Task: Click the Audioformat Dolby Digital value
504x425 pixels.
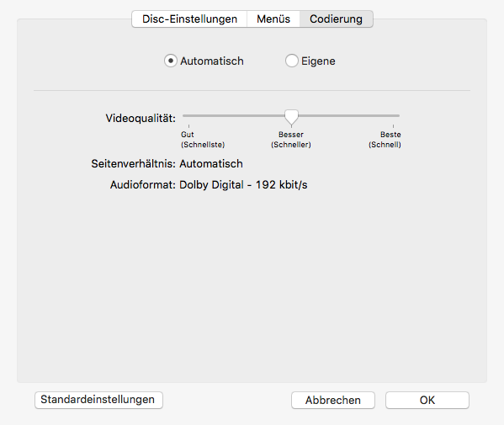Action: pyautogui.click(x=243, y=185)
